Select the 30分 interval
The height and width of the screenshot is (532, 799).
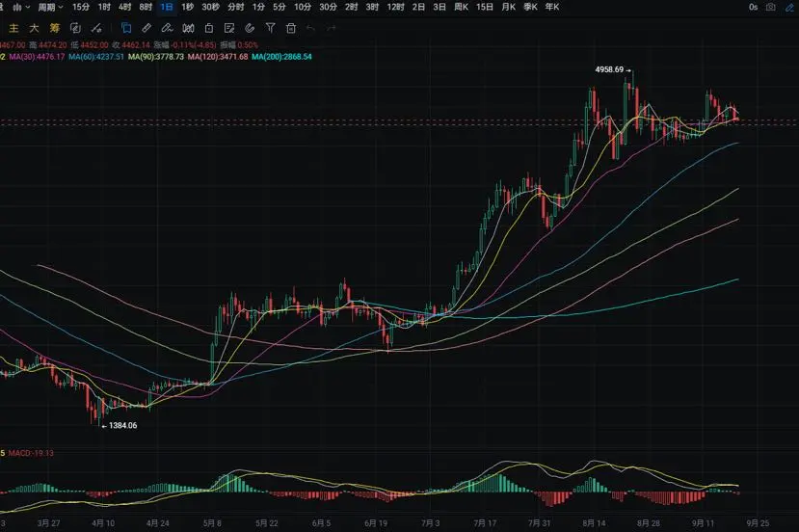click(328, 7)
